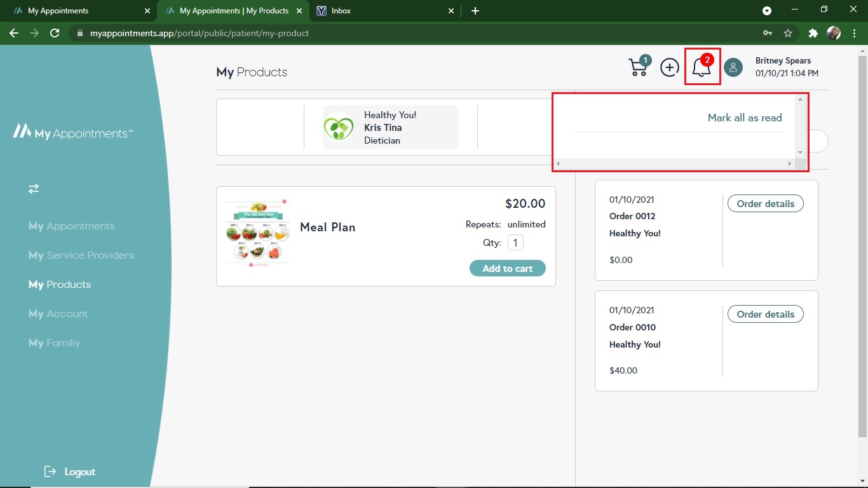Go to My Service Providers
The image size is (868, 488).
81,255
